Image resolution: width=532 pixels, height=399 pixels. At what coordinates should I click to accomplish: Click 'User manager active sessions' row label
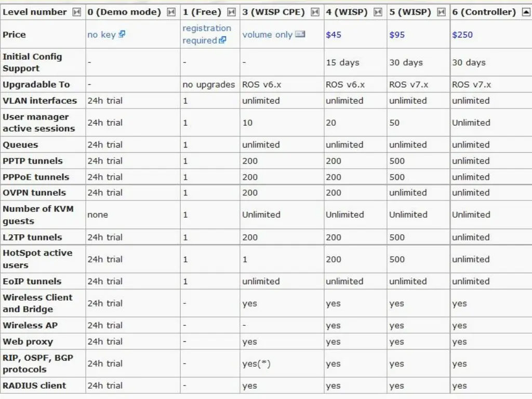point(38,123)
